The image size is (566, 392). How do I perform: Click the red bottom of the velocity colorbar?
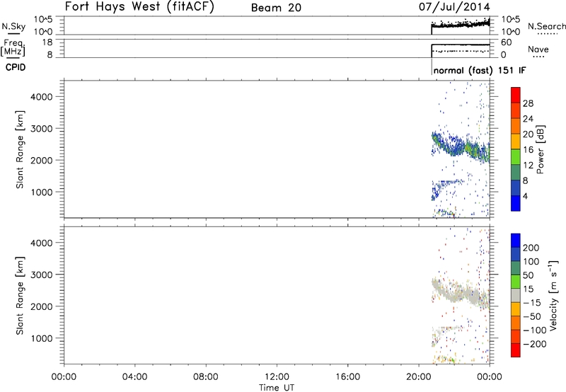(516, 350)
